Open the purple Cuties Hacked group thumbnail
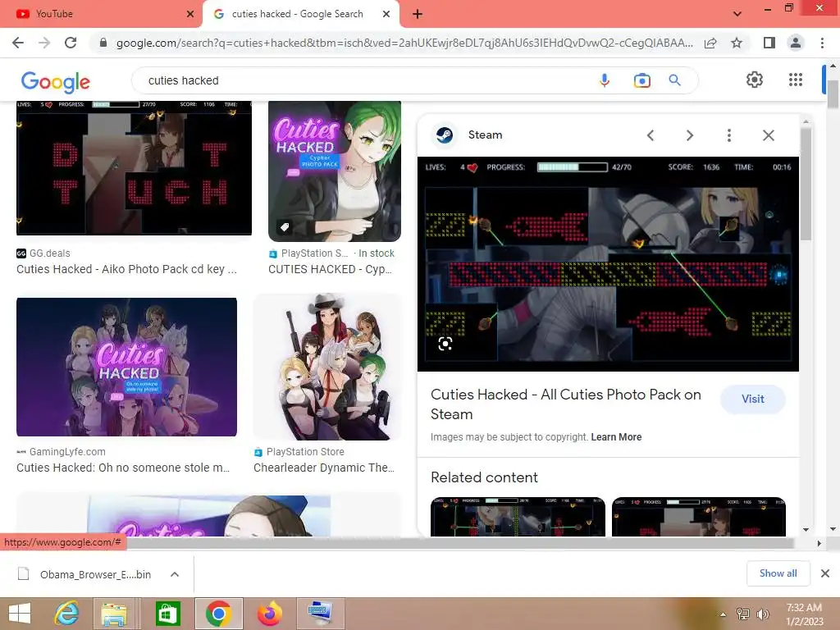Image resolution: width=840 pixels, height=630 pixels. (x=126, y=367)
